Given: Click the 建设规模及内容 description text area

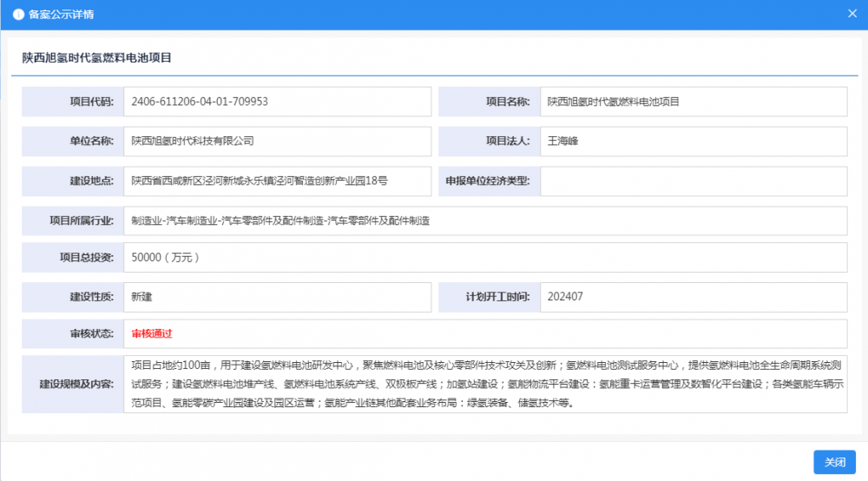Looking at the screenshot, I should coord(484,383).
